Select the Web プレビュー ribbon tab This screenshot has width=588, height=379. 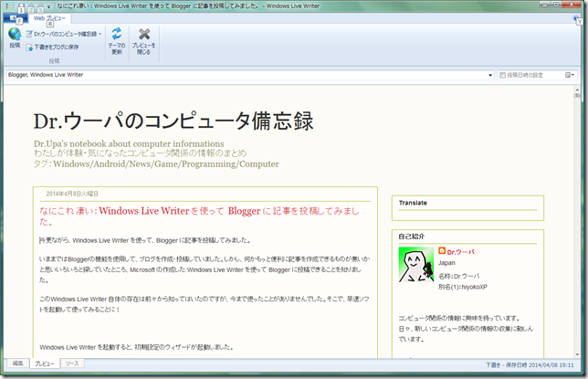coord(49,18)
